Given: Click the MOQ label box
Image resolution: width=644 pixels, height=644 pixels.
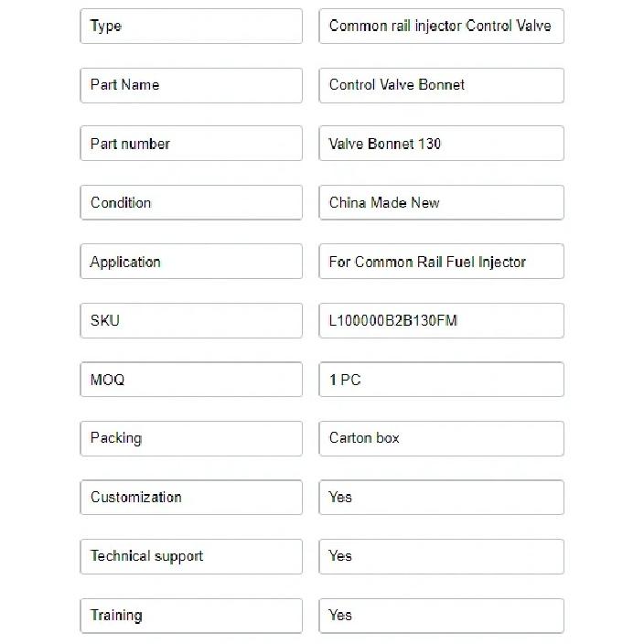Looking at the screenshot, I should pos(191,380).
